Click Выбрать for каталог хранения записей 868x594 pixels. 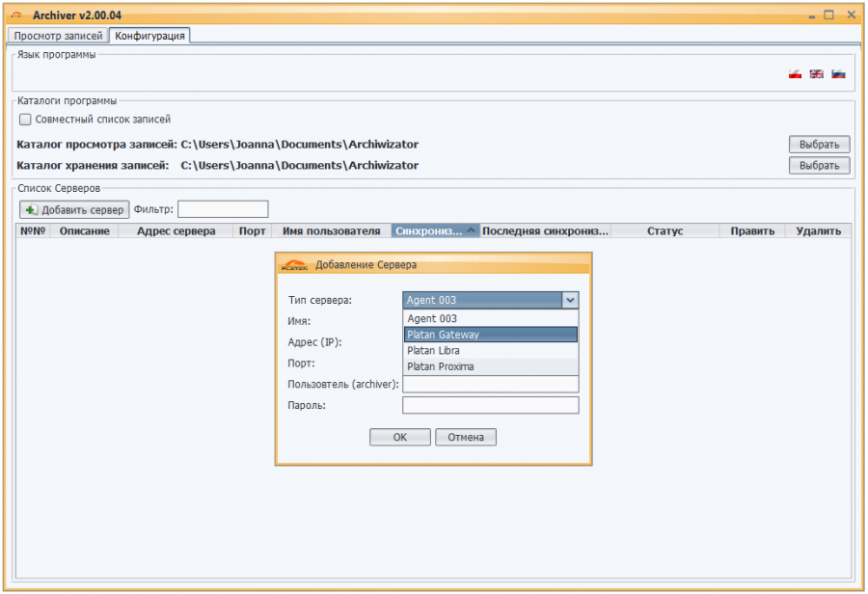(x=819, y=166)
